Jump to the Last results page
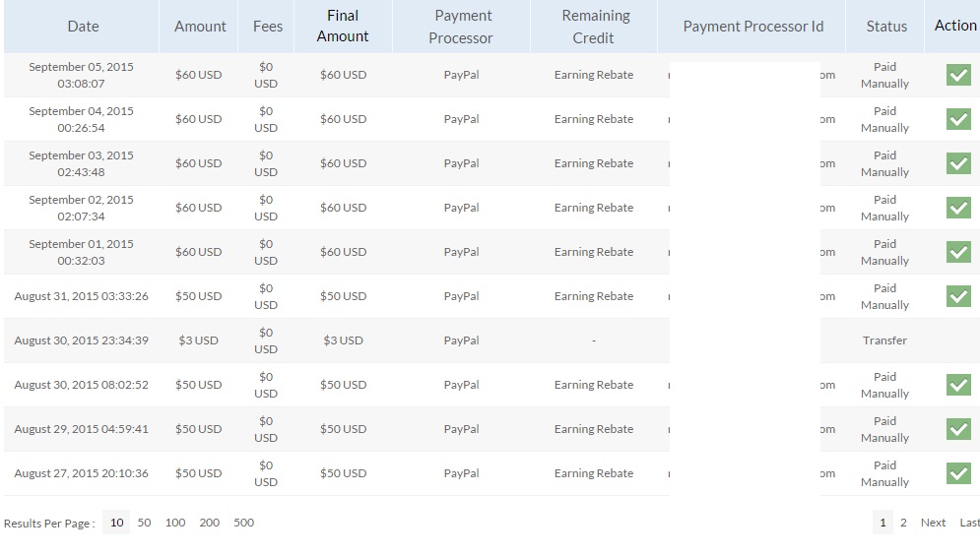Screen dimensions: 980x556 970,523
